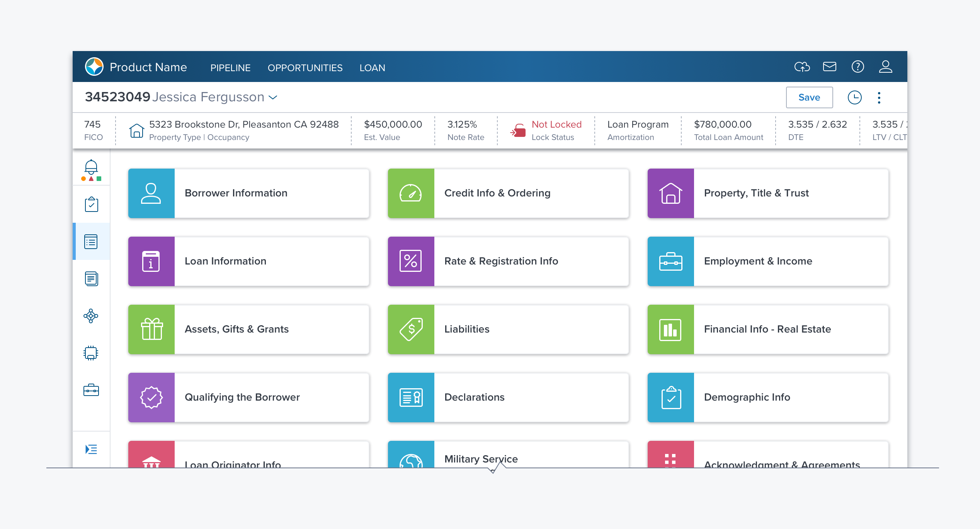Open the Loan Information card
The width and height of the screenshot is (980, 529).
point(248,261)
